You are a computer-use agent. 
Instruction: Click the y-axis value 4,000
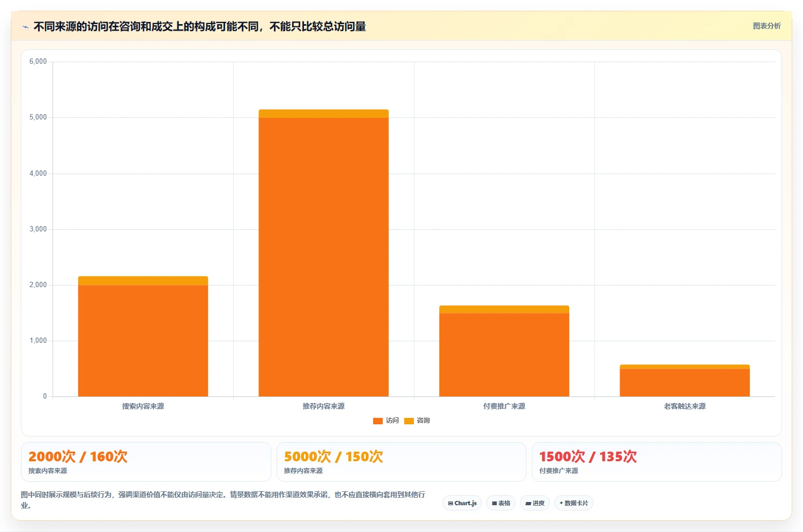pyautogui.click(x=38, y=174)
